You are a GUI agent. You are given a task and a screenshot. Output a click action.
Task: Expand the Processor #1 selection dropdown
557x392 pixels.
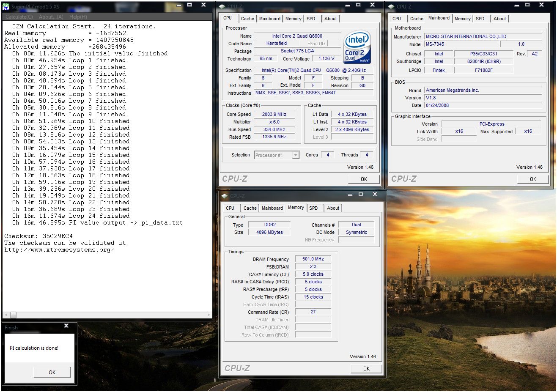[x=296, y=155]
